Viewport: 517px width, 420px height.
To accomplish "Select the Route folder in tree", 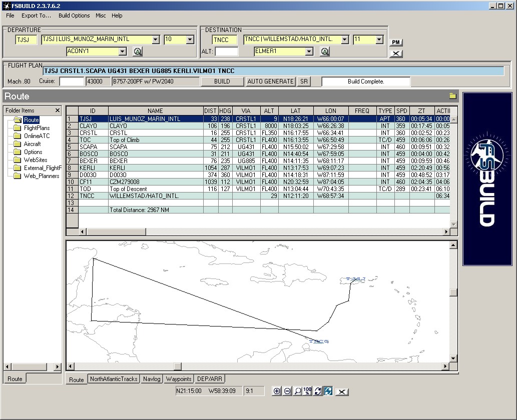I will tap(32, 120).
